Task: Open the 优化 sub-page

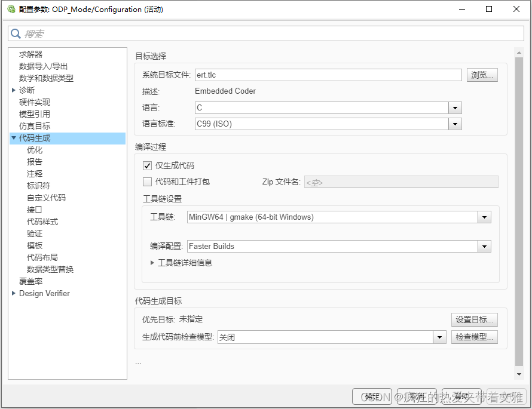Action: click(x=35, y=150)
